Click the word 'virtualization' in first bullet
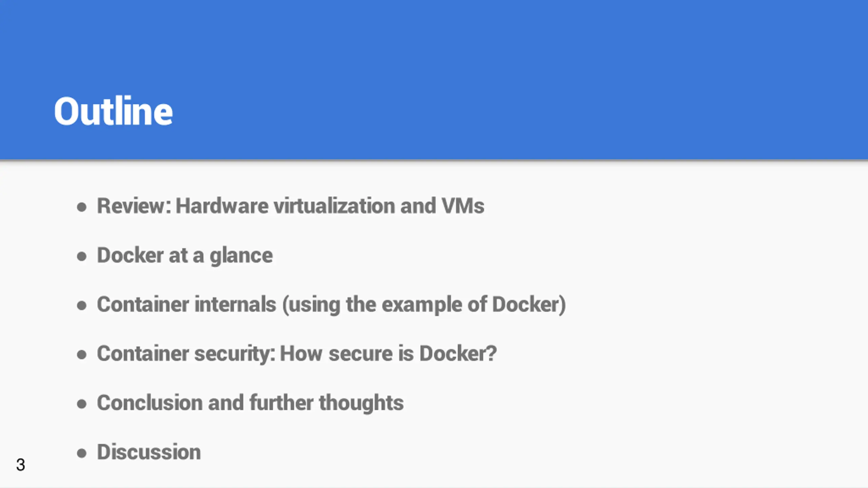The height and width of the screenshot is (488, 868). coord(334,206)
